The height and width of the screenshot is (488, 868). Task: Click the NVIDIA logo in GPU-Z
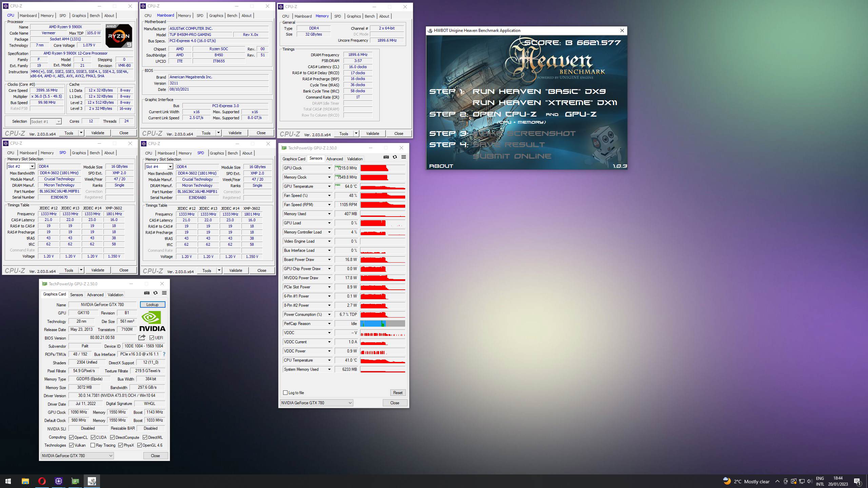[152, 321]
